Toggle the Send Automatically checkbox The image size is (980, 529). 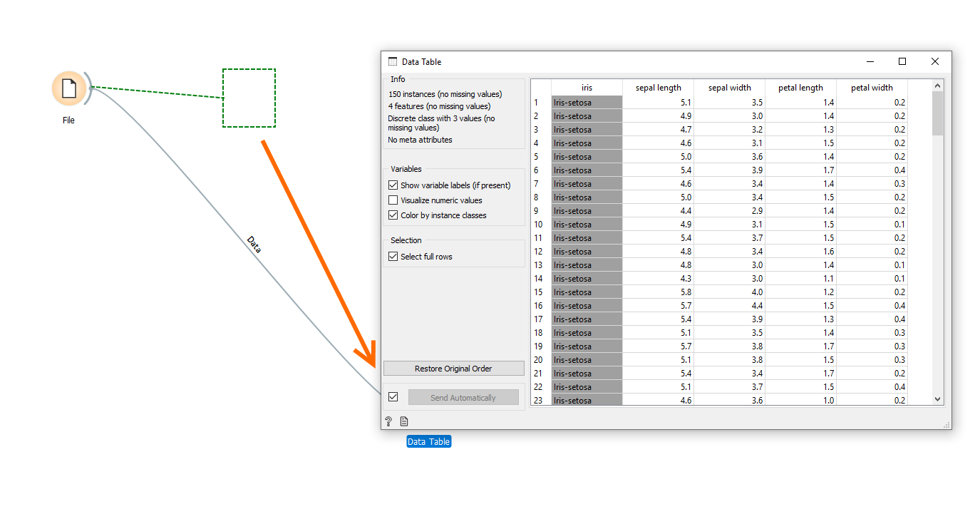(x=393, y=396)
